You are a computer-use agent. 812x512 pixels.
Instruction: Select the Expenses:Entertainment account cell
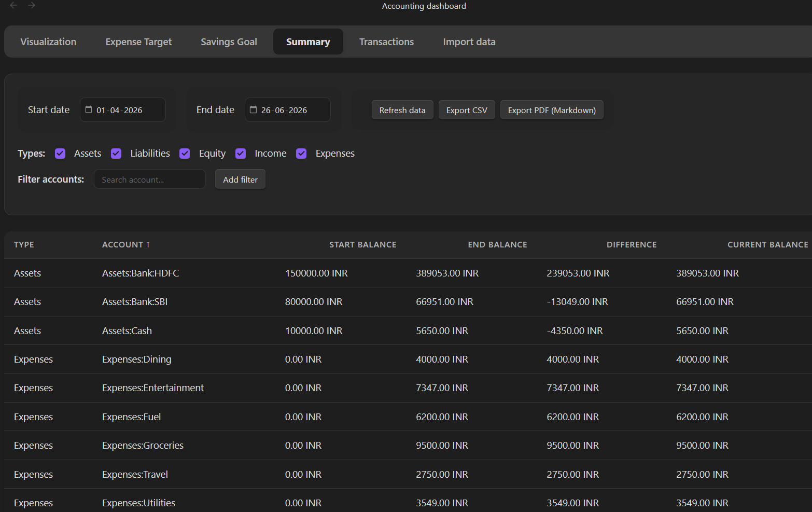[x=153, y=388]
